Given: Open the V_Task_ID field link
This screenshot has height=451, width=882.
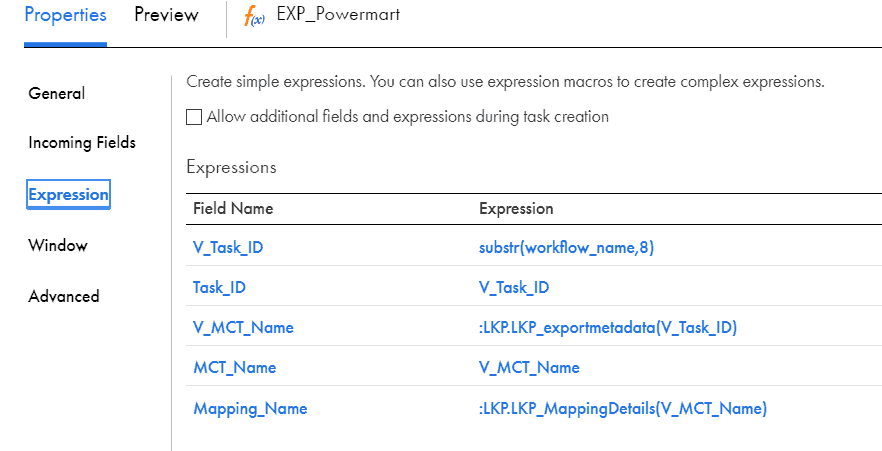Looking at the screenshot, I should pyautogui.click(x=228, y=247).
